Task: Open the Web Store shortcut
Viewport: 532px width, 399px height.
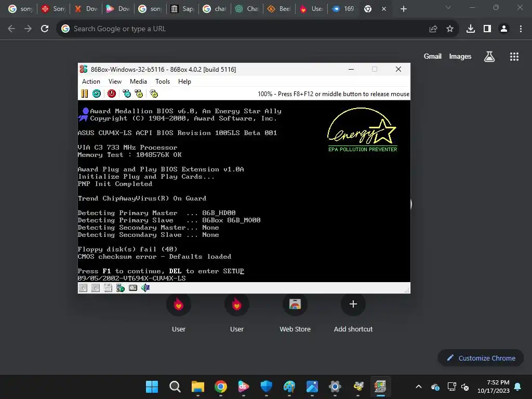Action: 295,313
